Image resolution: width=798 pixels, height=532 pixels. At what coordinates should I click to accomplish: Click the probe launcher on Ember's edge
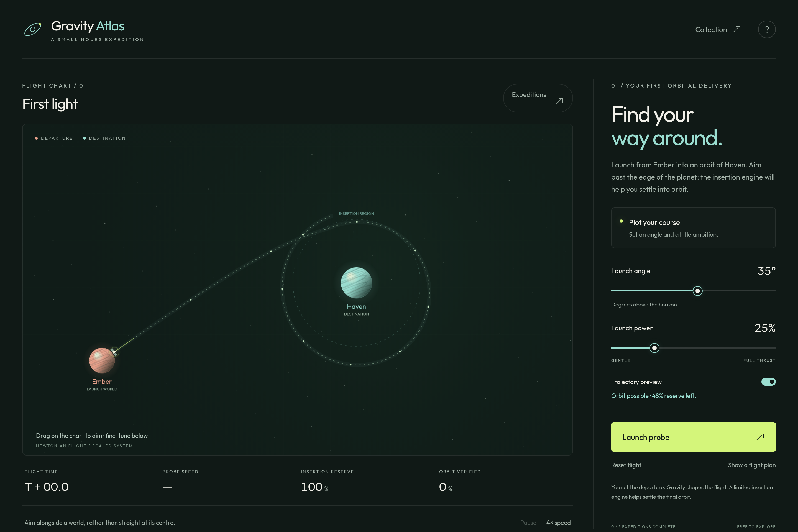pos(114,352)
